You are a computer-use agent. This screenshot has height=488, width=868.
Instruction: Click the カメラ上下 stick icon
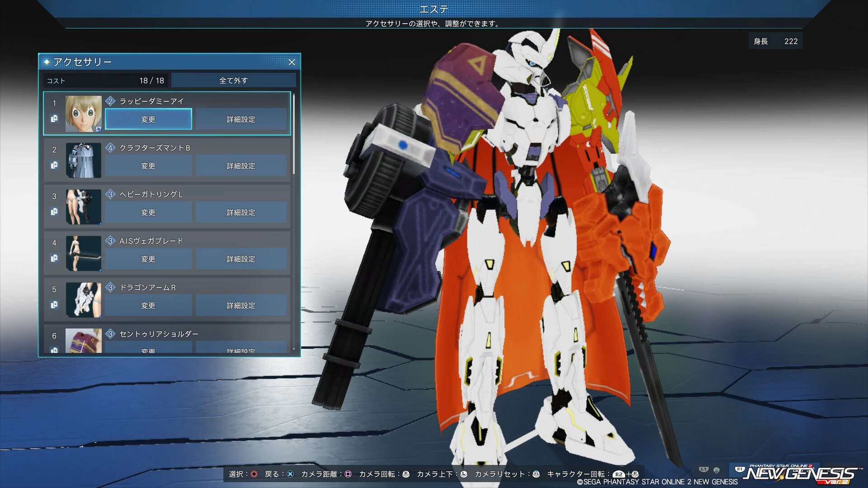coord(464,474)
